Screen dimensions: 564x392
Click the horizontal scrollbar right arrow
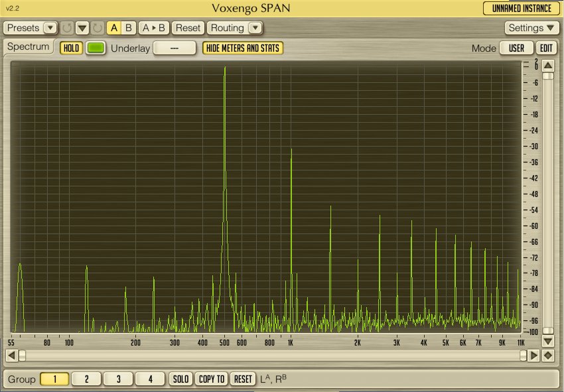click(x=533, y=356)
